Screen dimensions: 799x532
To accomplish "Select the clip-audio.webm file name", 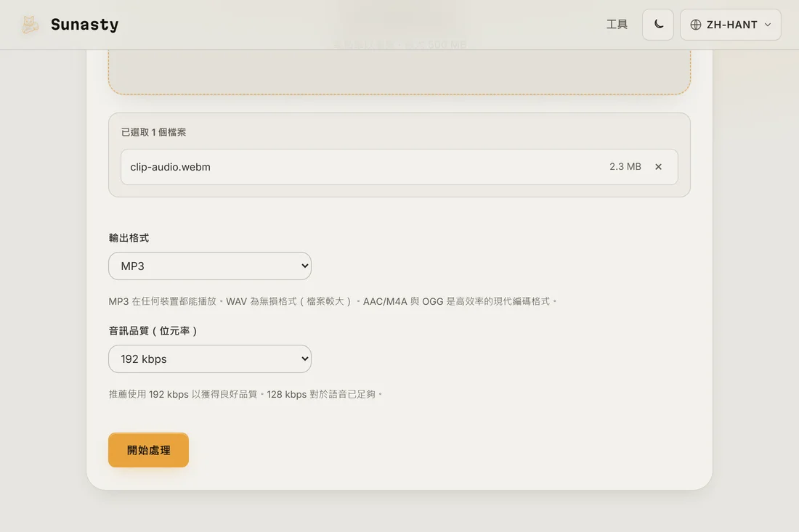I will 170,167.
